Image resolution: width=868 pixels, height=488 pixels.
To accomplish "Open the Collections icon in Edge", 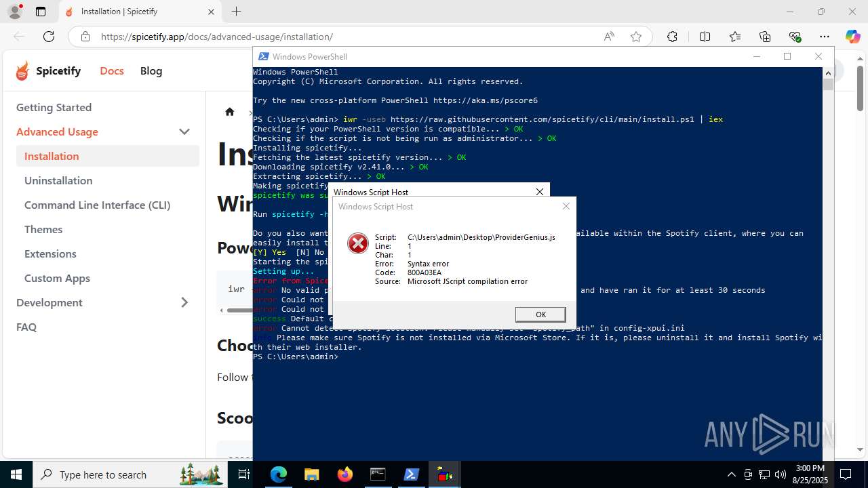I will [765, 37].
